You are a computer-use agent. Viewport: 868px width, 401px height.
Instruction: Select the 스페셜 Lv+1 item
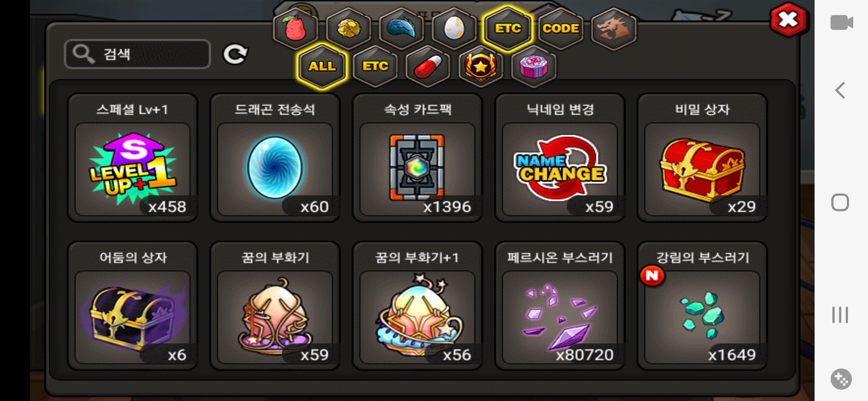132,157
